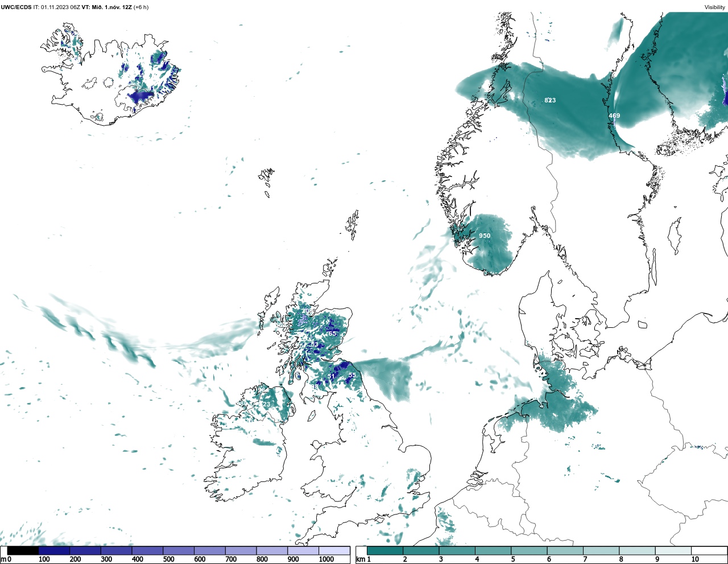
Task: Click the white swatch beyond 10 km
Action: (709, 550)
